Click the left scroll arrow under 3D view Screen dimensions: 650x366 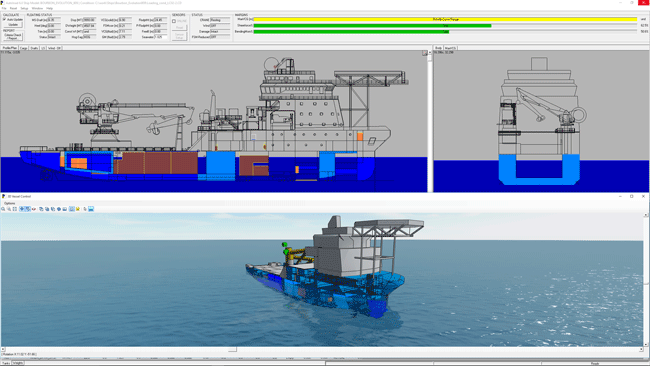click(x=3, y=349)
